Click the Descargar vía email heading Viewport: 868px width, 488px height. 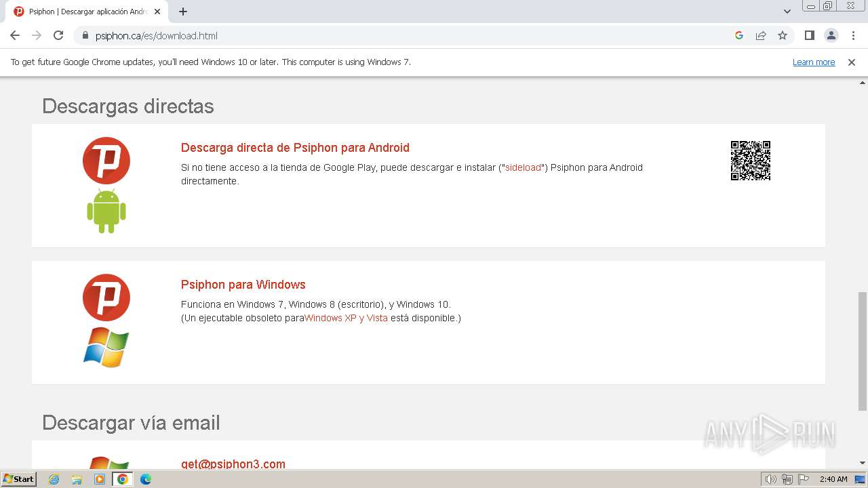click(x=131, y=423)
